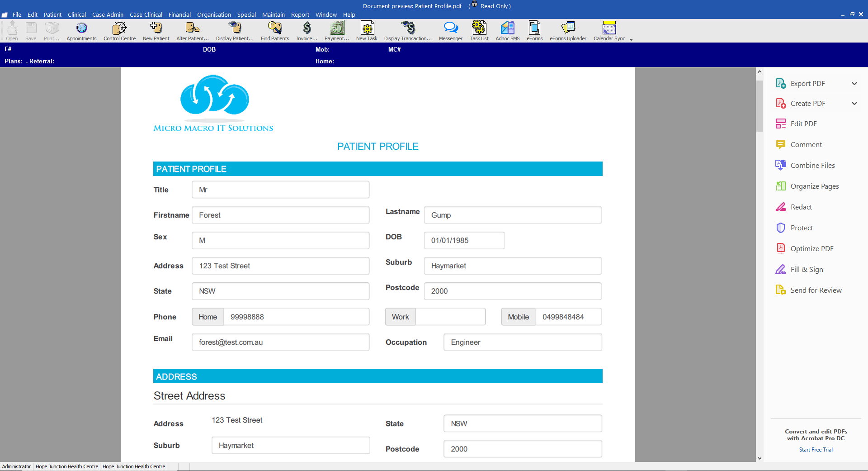Click the first Hope Junction Health Centre status entry
Screen dimensions: 868x471
tap(67, 466)
